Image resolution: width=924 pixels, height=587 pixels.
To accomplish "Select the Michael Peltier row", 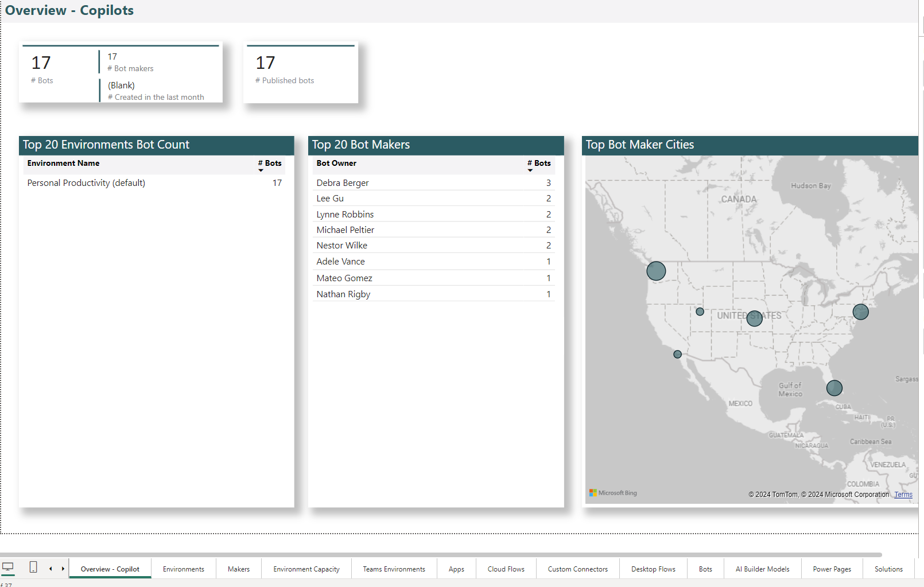I will [x=434, y=230].
